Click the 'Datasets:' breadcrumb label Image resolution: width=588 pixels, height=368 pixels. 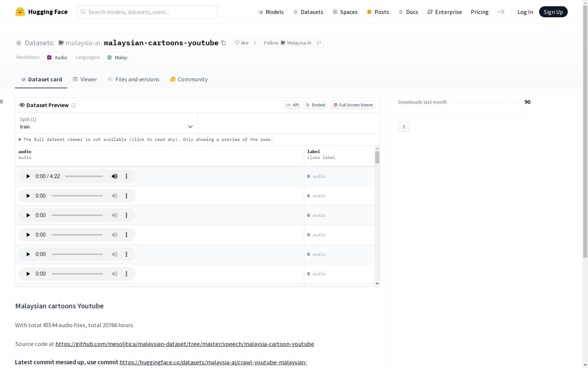[x=39, y=43]
